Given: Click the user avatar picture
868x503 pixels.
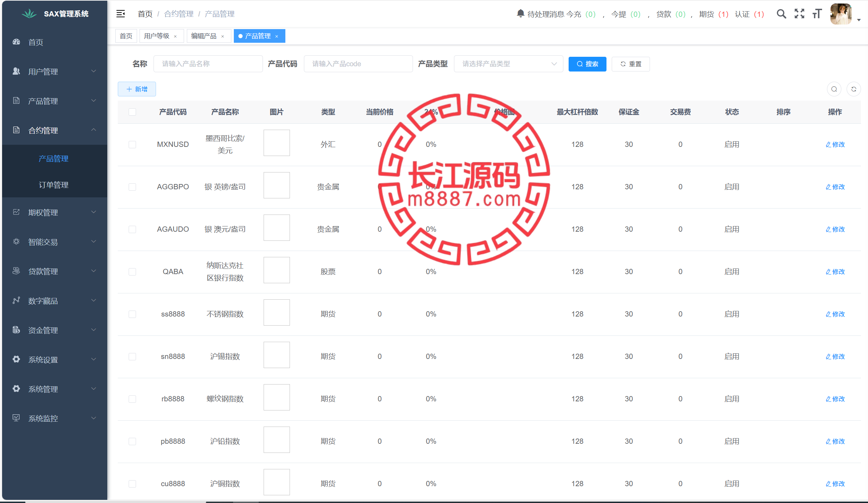Looking at the screenshot, I should 841,14.
